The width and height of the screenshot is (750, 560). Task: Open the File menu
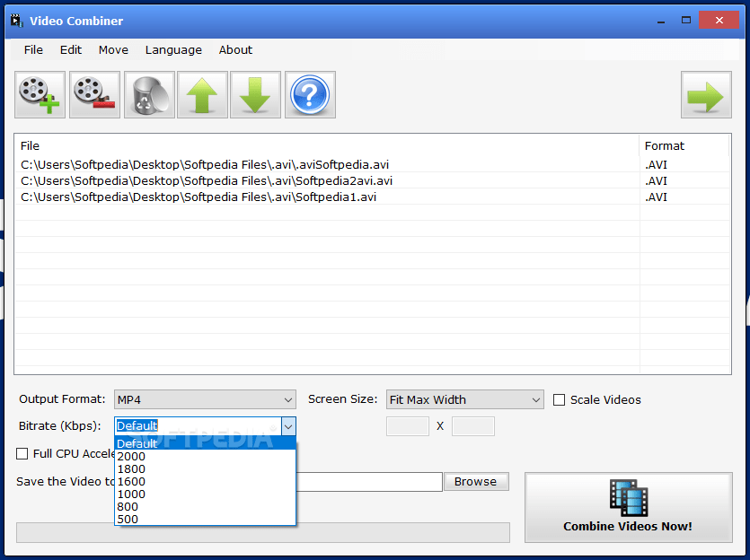[x=32, y=50]
